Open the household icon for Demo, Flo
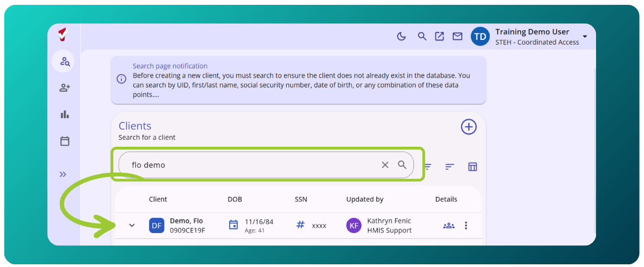Viewport: 644px width, 267px height. [448, 225]
